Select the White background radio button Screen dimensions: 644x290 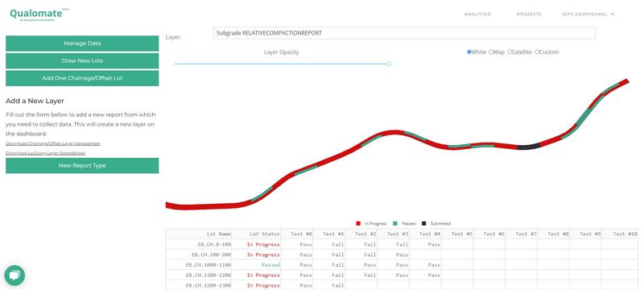pos(469,52)
